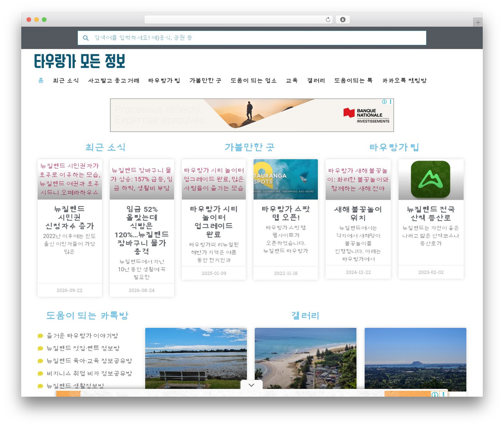Viewport: 504px width, 427px height.
Task: Open 최근 소식 menu item
Action: pos(66,80)
